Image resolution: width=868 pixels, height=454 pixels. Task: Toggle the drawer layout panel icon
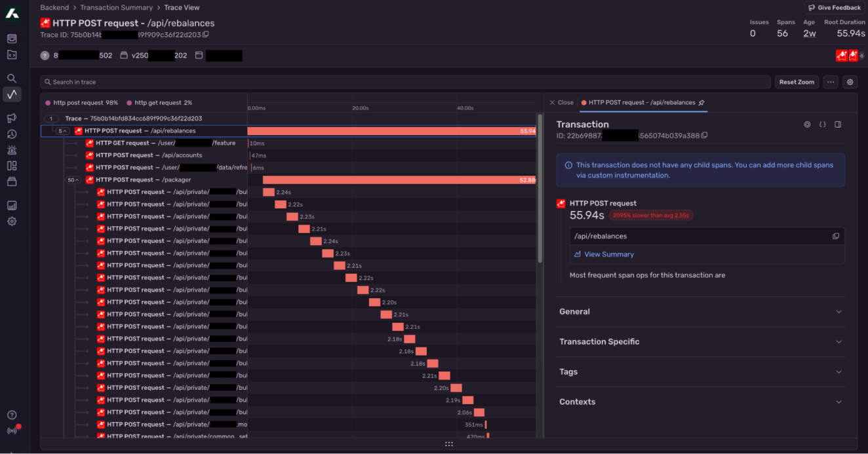pyautogui.click(x=838, y=124)
